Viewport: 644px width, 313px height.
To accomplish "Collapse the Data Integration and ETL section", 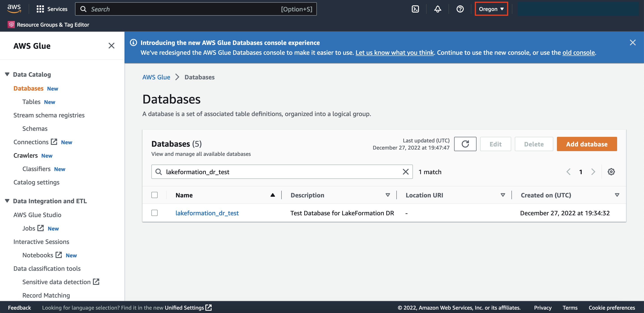I will click(7, 201).
